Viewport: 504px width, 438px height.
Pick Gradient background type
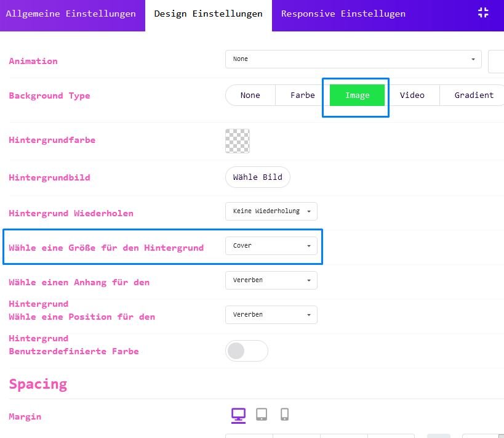473,95
